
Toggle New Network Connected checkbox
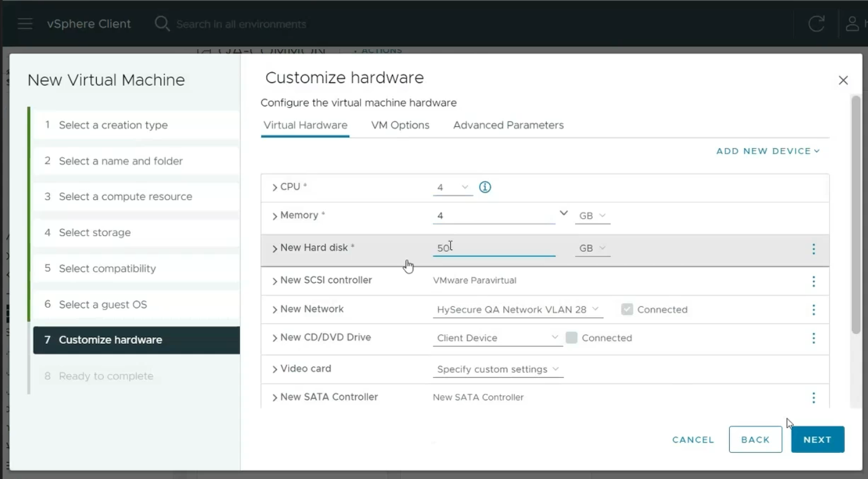627,309
